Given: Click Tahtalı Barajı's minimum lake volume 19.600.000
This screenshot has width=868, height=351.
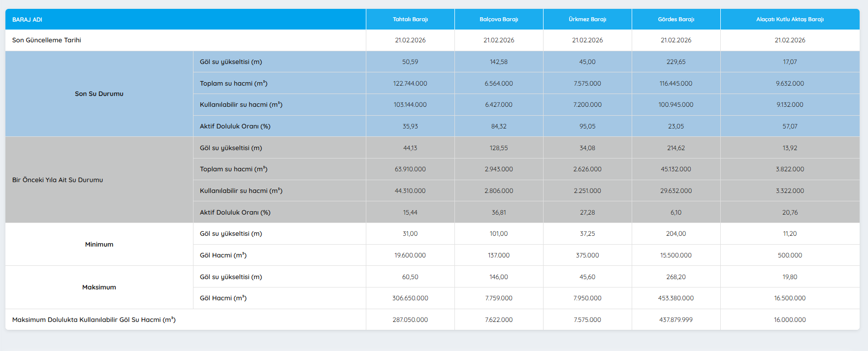Looking at the screenshot, I should (x=410, y=255).
